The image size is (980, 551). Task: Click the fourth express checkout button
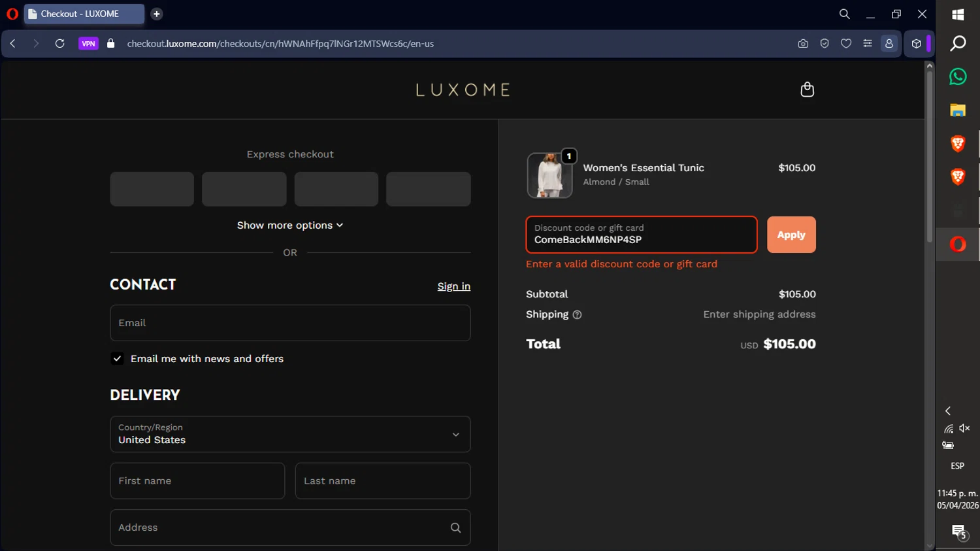pos(428,189)
